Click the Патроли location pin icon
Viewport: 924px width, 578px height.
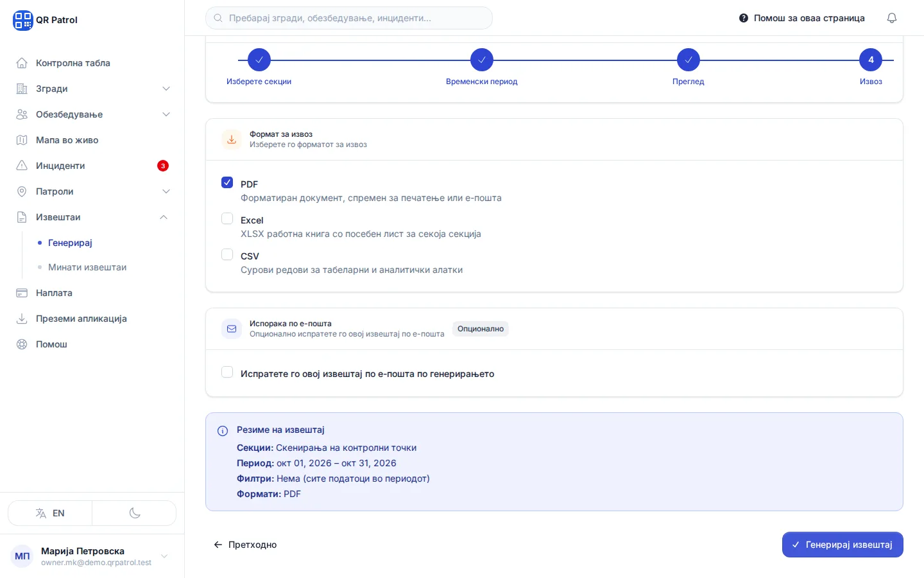(22, 191)
